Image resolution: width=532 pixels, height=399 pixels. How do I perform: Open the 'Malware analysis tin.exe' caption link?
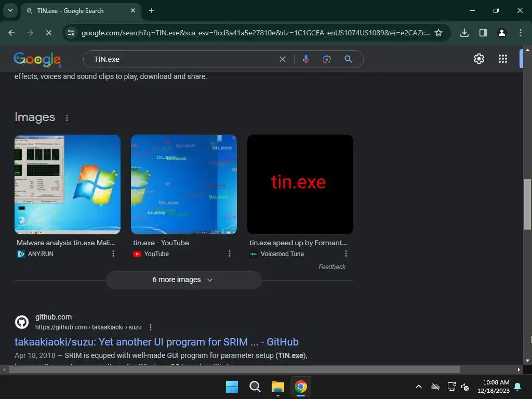click(66, 243)
